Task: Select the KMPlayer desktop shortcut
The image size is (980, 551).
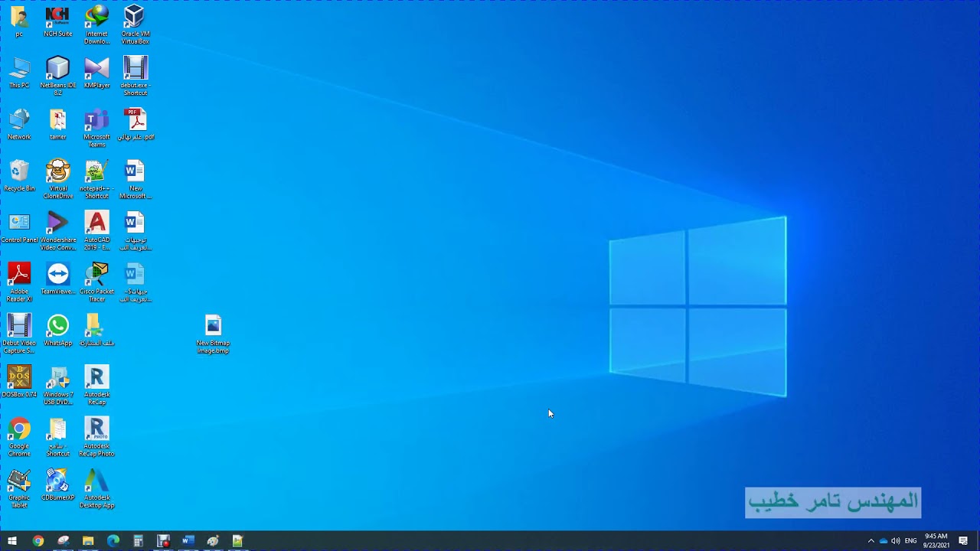Action: 96,73
